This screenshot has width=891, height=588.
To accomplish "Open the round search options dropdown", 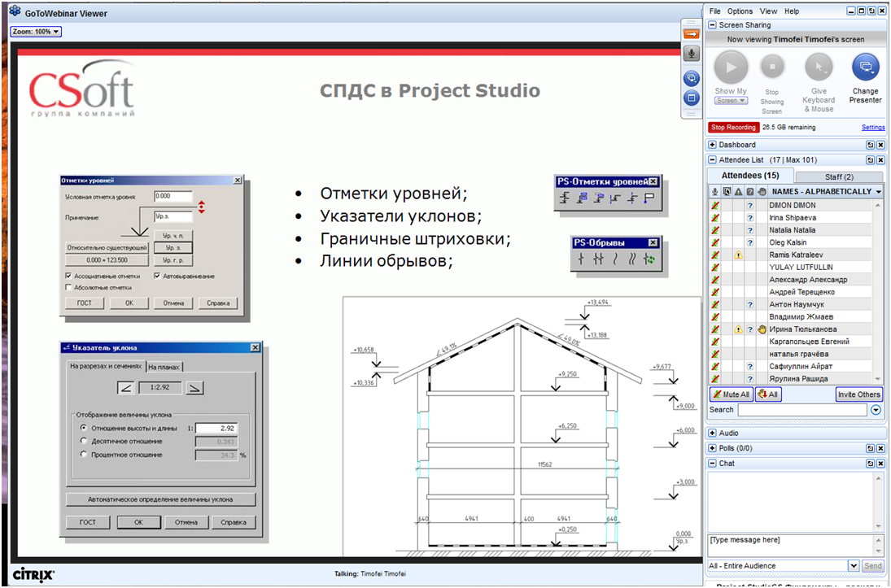I will pyautogui.click(x=876, y=410).
